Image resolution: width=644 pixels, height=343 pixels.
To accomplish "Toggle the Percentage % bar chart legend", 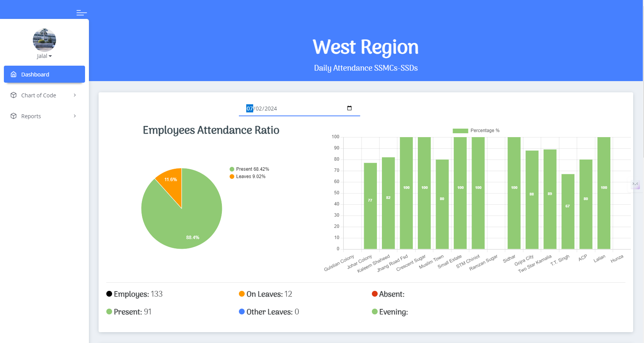I will 476,131.
